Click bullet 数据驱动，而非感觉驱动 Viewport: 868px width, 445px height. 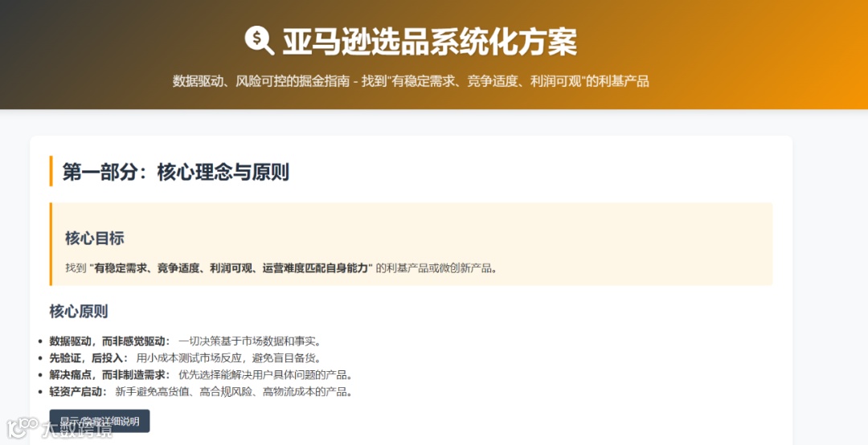pyautogui.click(x=107, y=341)
